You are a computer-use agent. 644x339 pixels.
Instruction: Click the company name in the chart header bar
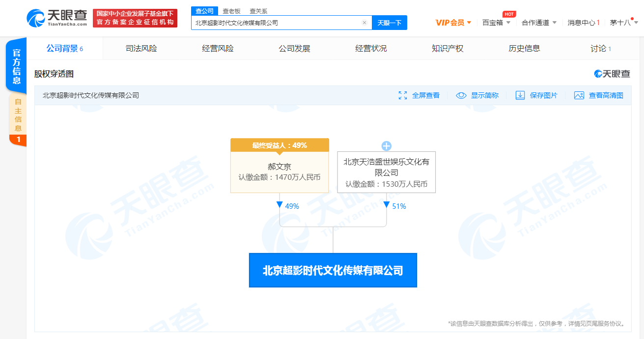91,95
